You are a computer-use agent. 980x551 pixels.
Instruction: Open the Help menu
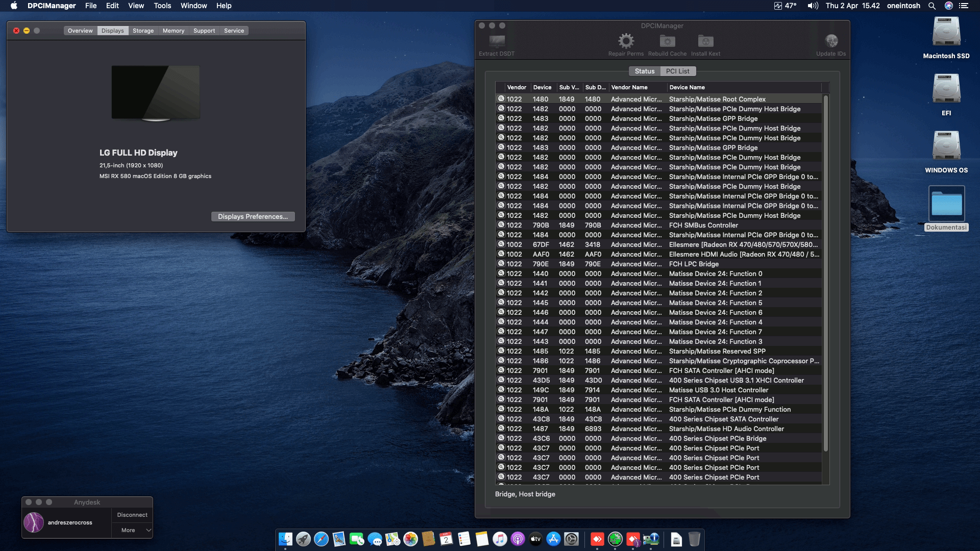pos(224,6)
